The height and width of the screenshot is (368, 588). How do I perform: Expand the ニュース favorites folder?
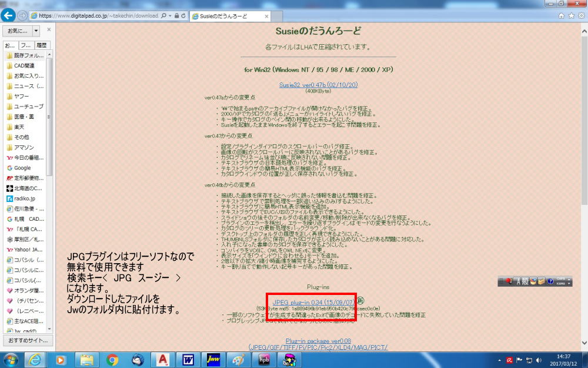pyautogui.click(x=25, y=86)
